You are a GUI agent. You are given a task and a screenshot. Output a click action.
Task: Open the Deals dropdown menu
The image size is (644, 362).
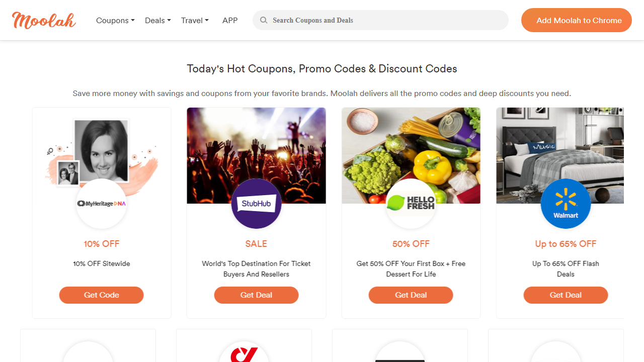pyautogui.click(x=157, y=21)
